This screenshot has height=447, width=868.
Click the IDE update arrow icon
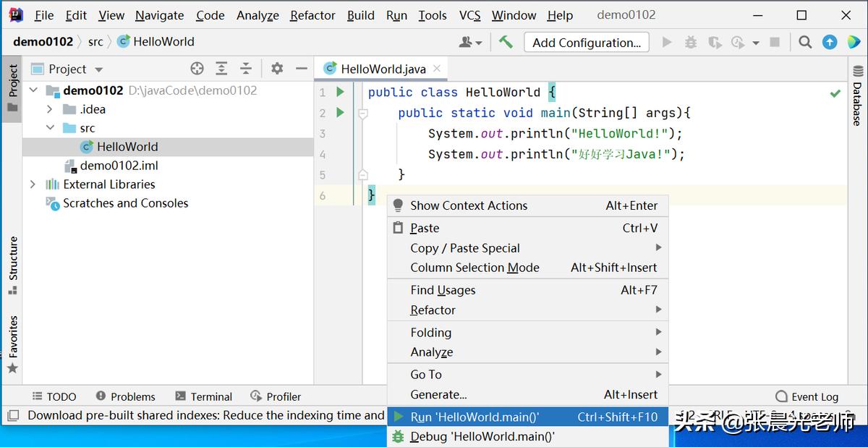coord(830,43)
